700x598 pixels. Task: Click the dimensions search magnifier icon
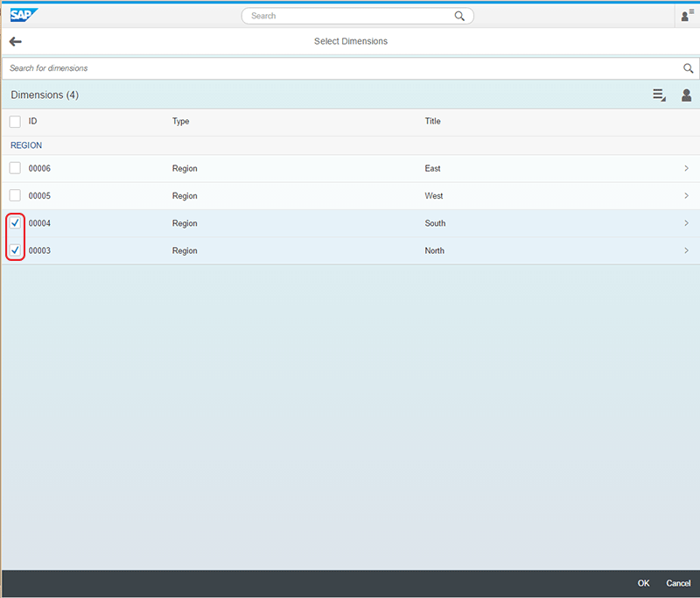tap(688, 68)
